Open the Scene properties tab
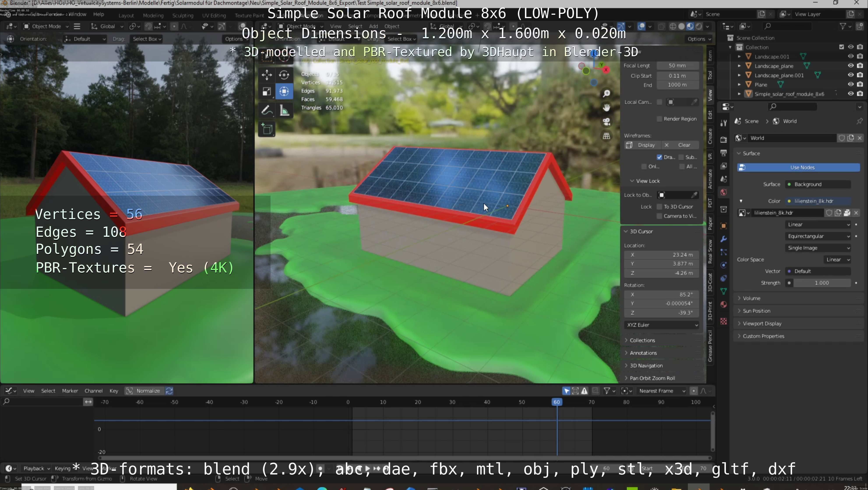 coord(724,179)
